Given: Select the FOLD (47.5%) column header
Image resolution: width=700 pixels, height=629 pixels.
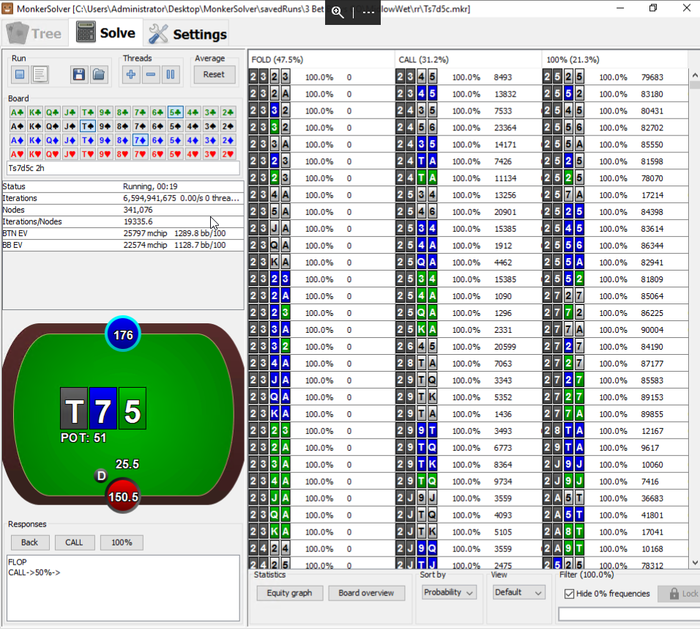Looking at the screenshot, I should pyautogui.click(x=321, y=59).
